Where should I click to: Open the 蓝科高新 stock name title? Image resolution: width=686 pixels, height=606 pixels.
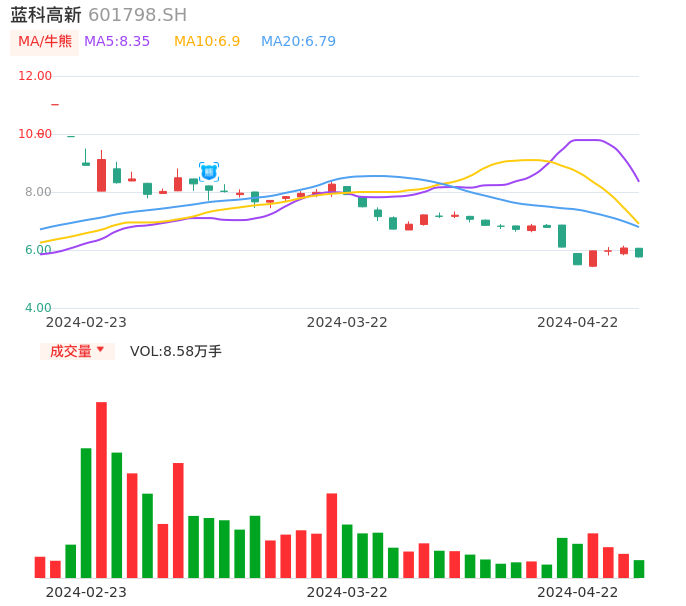(x=46, y=15)
